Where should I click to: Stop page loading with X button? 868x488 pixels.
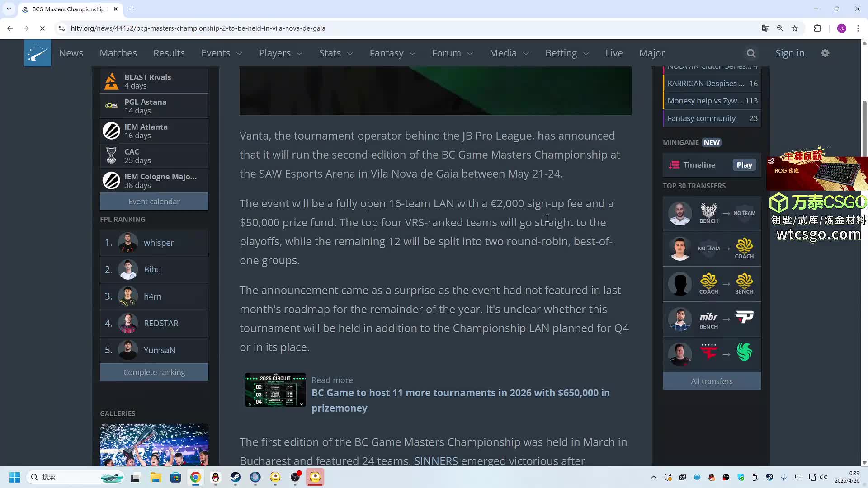pyautogui.click(x=42, y=28)
